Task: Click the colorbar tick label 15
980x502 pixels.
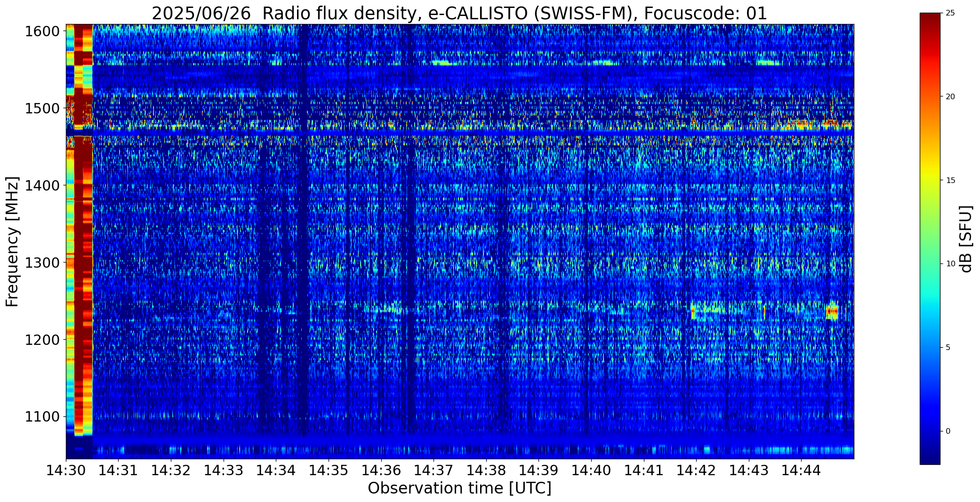Action: 950,181
